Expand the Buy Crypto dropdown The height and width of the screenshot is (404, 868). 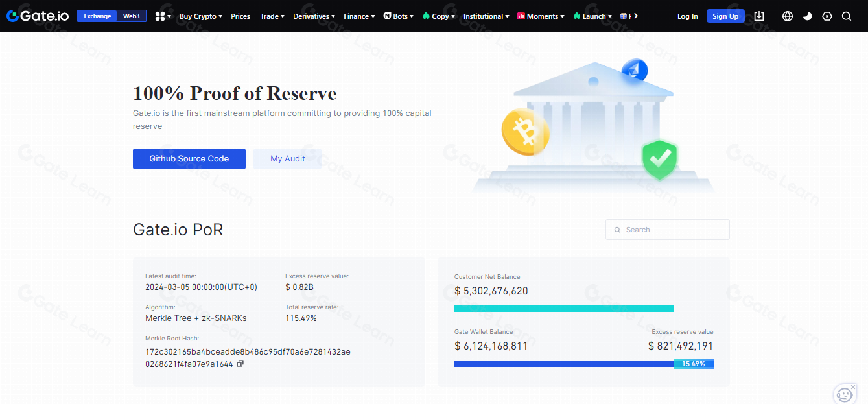(200, 16)
